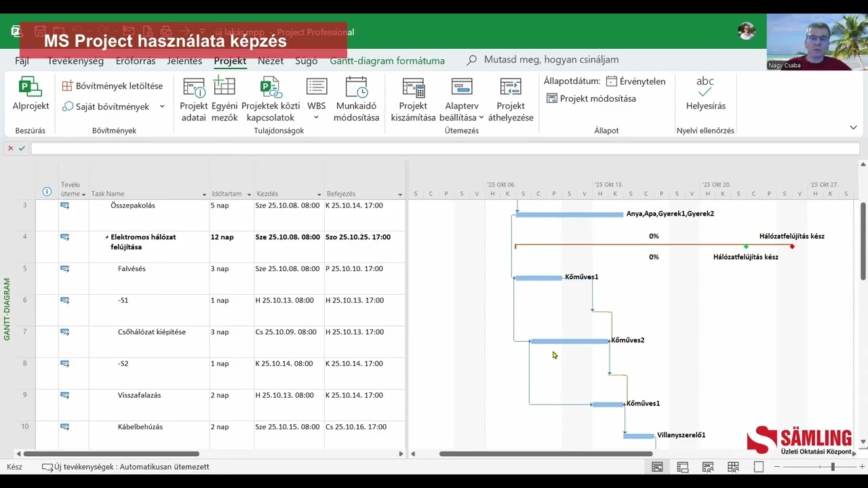This screenshot has height=488, width=868.
Task: Open the Jelentés tab
Action: point(184,60)
